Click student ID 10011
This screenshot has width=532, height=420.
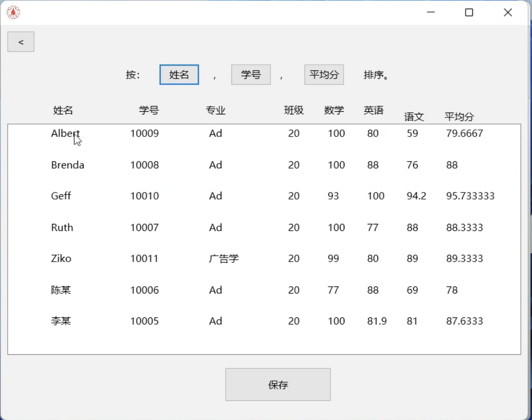coord(144,259)
